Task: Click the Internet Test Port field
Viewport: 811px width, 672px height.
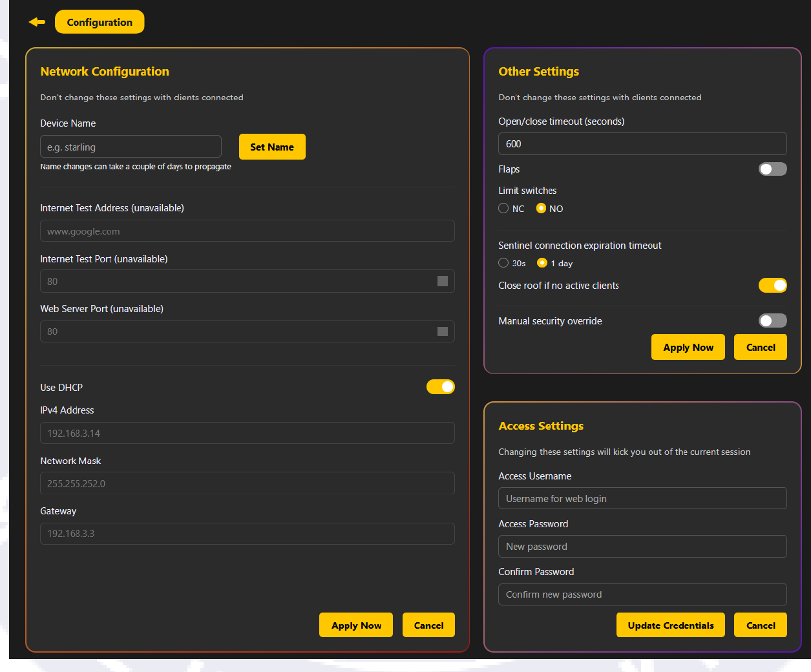Action: pyautogui.click(x=248, y=281)
